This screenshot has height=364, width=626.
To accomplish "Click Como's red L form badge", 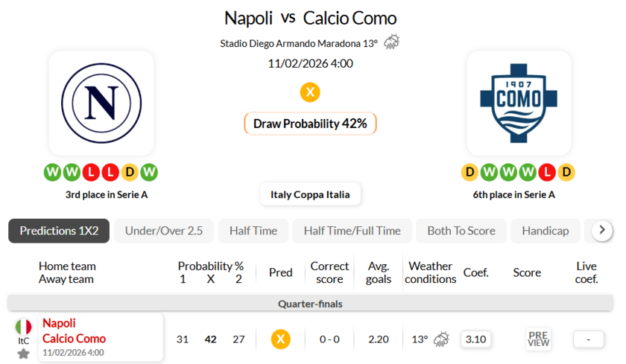I will 547,172.
